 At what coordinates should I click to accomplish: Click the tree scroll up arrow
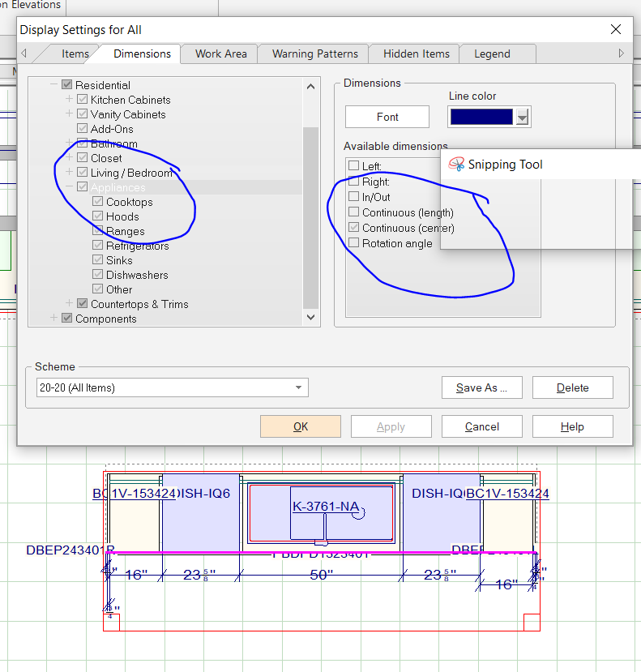click(311, 87)
